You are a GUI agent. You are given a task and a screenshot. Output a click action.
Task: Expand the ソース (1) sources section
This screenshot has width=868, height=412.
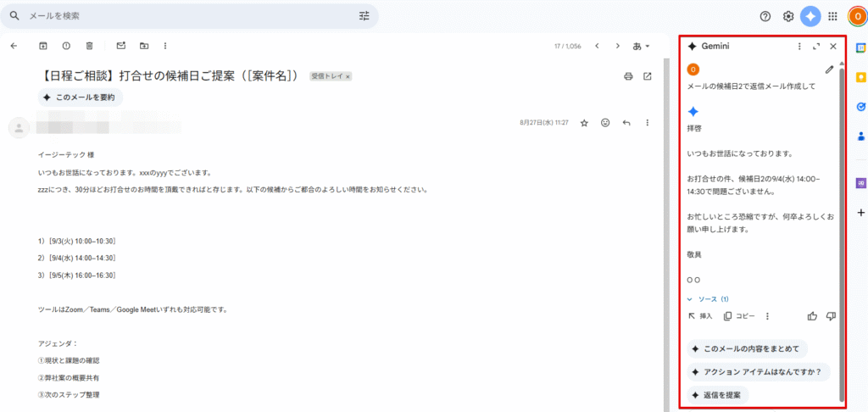coord(708,299)
